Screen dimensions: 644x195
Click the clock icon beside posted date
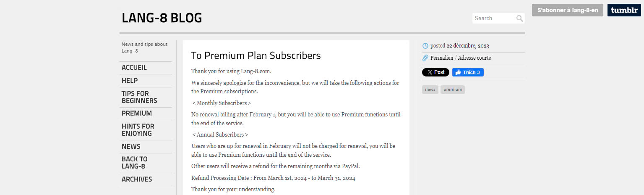[x=425, y=46]
